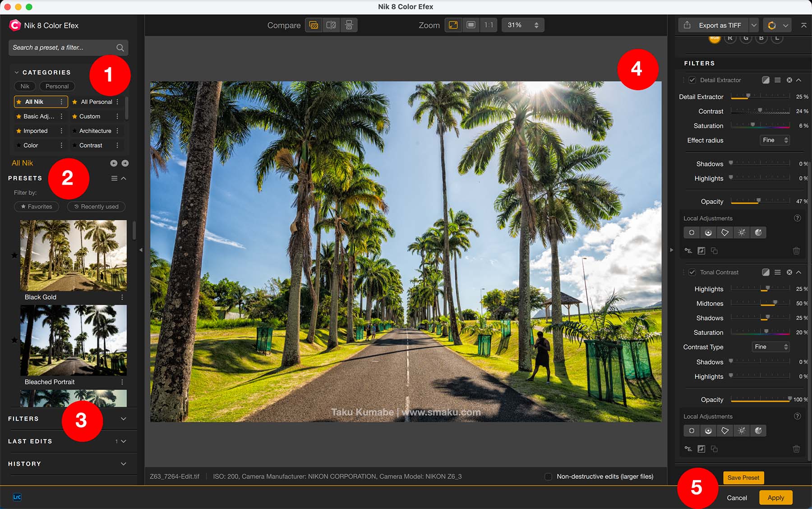Uncheck the Tonal Contrast filter checkbox
812x509 pixels.
[x=692, y=273]
